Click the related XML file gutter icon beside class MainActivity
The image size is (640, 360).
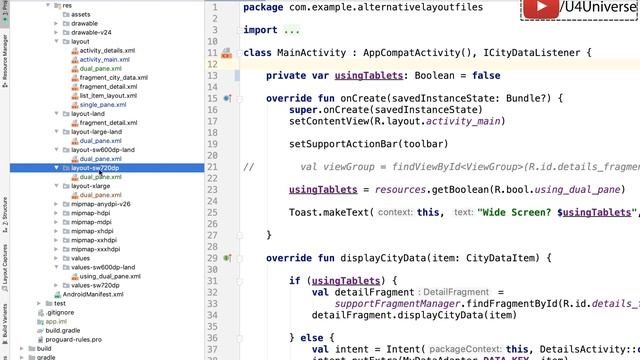pos(227,53)
